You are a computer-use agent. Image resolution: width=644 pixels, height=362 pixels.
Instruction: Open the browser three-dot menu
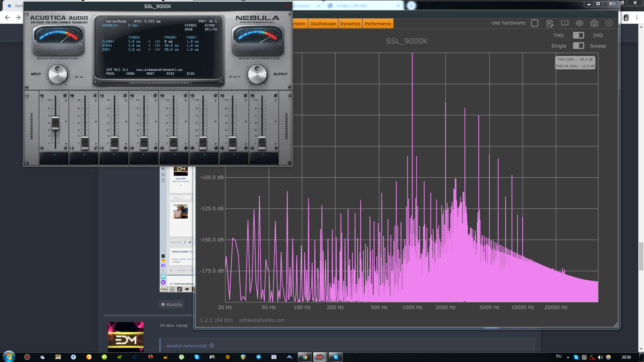637,17
